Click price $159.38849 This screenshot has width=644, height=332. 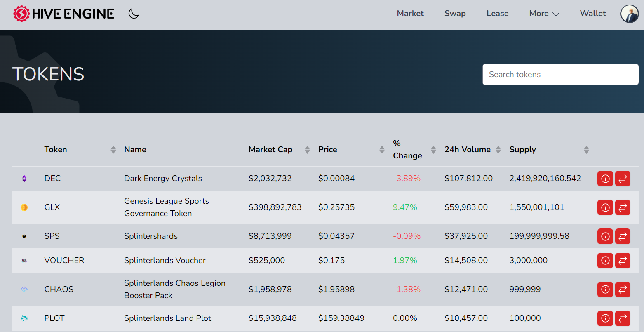[341, 318]
